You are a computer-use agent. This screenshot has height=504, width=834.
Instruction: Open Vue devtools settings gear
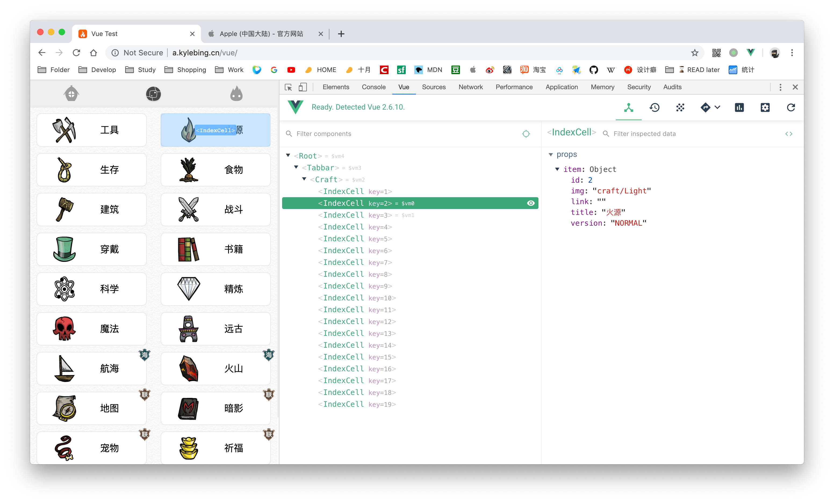[x=765, y=107]
